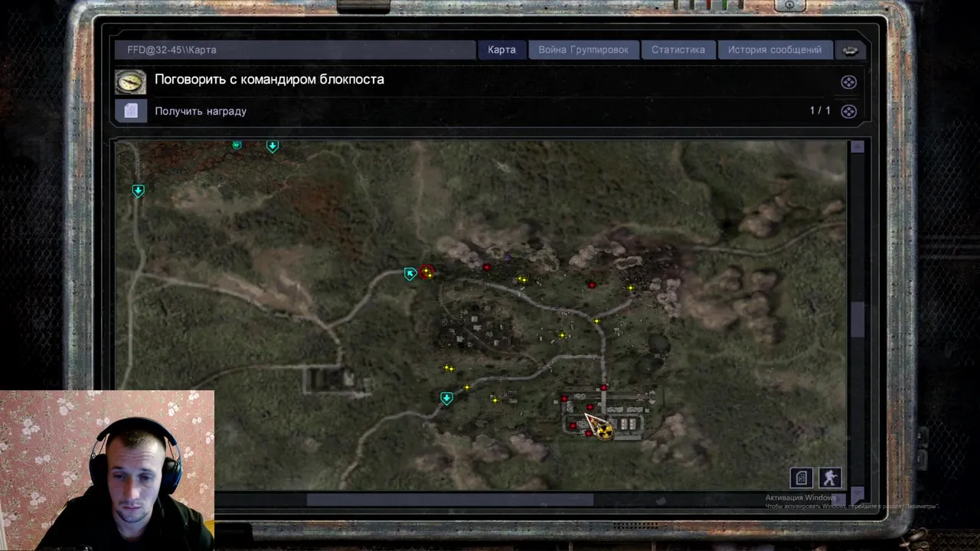Click the full cyan down-arrow marker at map top
The height and width of the screenshot is (551, 980).
click(x=273, y=145)
